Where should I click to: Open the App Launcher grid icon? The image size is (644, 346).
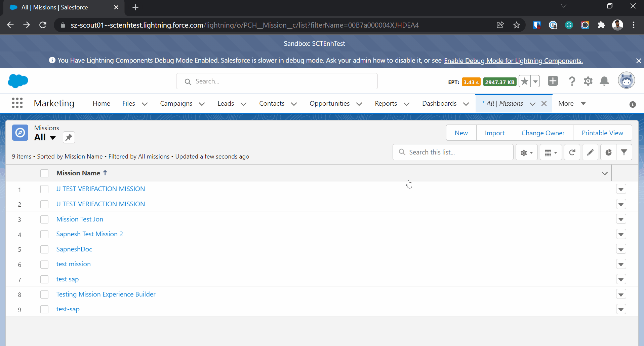pyautogui.click(x=17, y=103)
